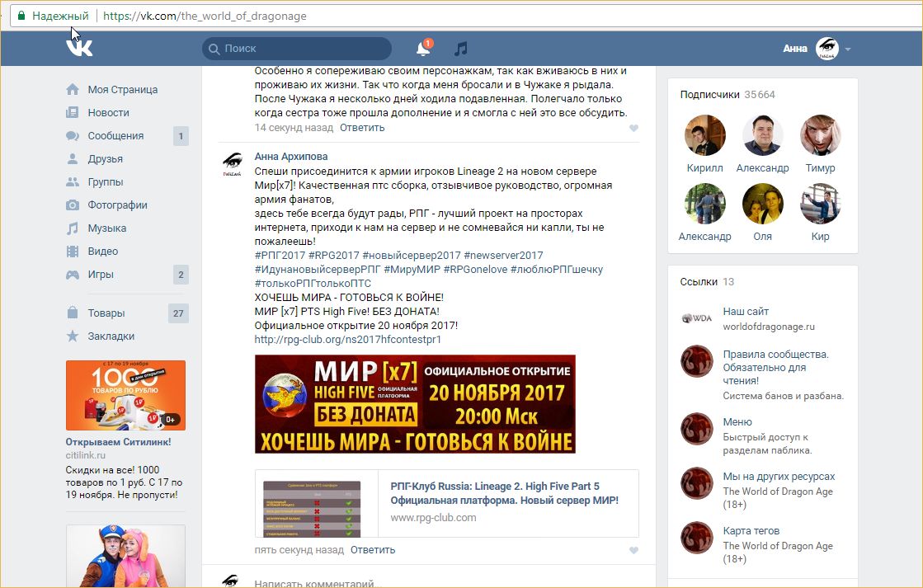Open Друзья in sidebar
Image resolution: width=923 pixels, height=588 pixels.
tap(106, 159)
